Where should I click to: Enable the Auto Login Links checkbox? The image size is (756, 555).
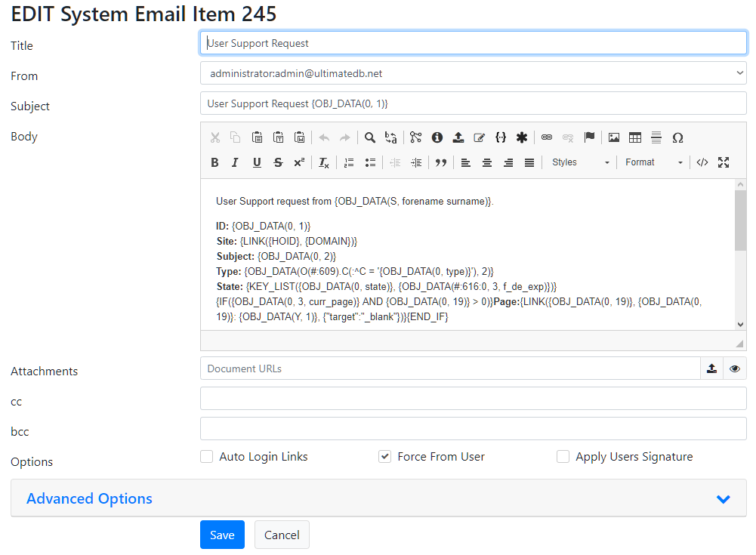coord(206,457)
